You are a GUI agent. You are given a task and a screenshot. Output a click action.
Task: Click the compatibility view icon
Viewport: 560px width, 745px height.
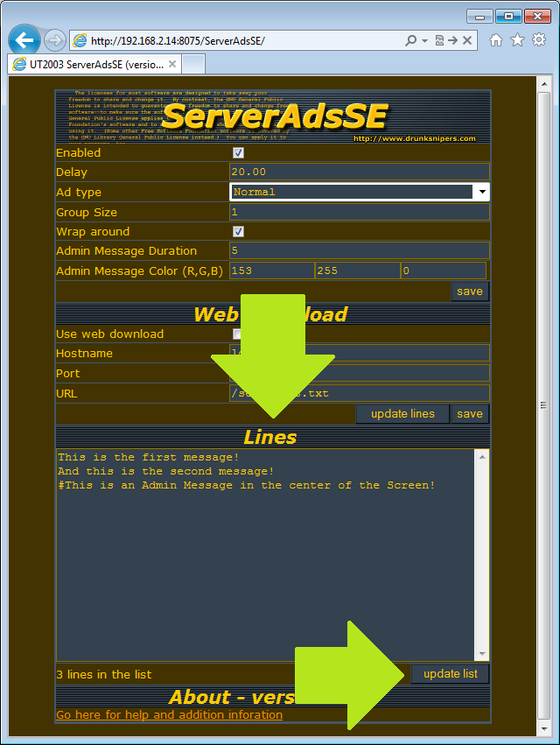[x=439, y=40]
